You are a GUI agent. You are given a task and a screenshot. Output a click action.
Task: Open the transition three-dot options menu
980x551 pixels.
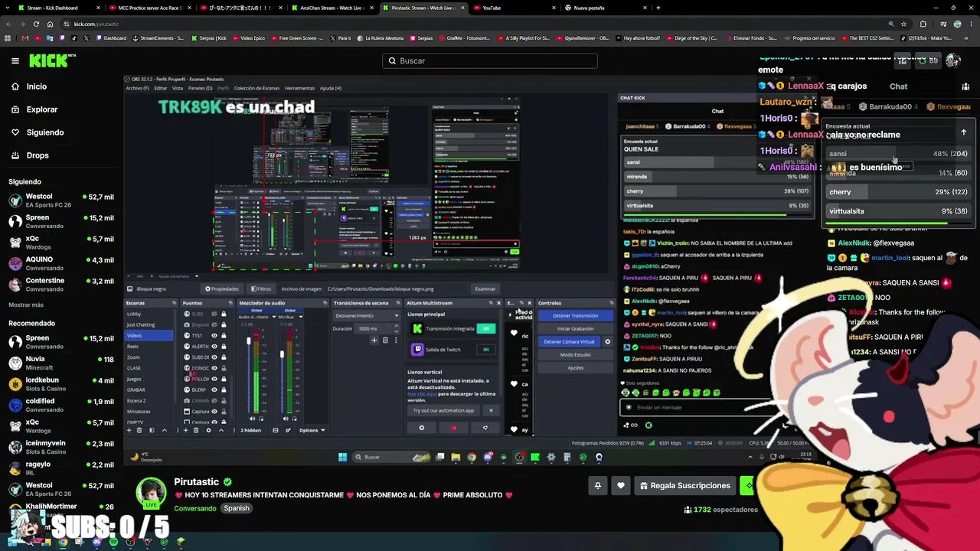click(396, 340)
